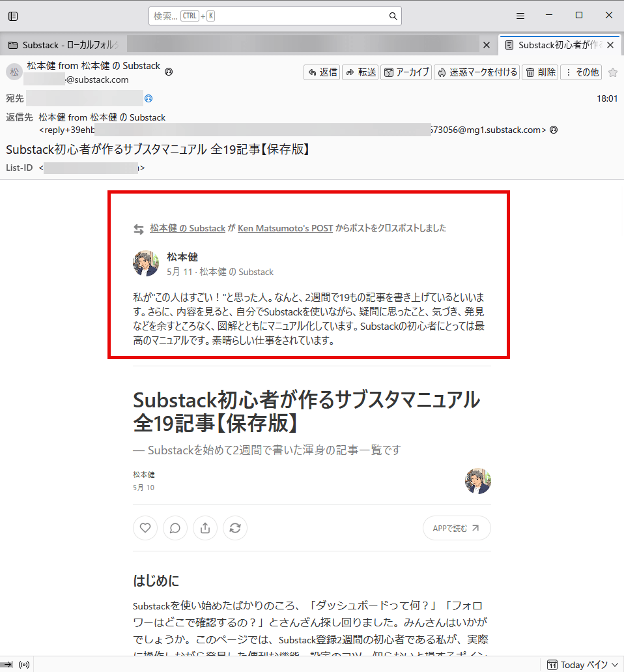Archive message with アーカイブ button

pyautogui.click(x=406, y=72)
